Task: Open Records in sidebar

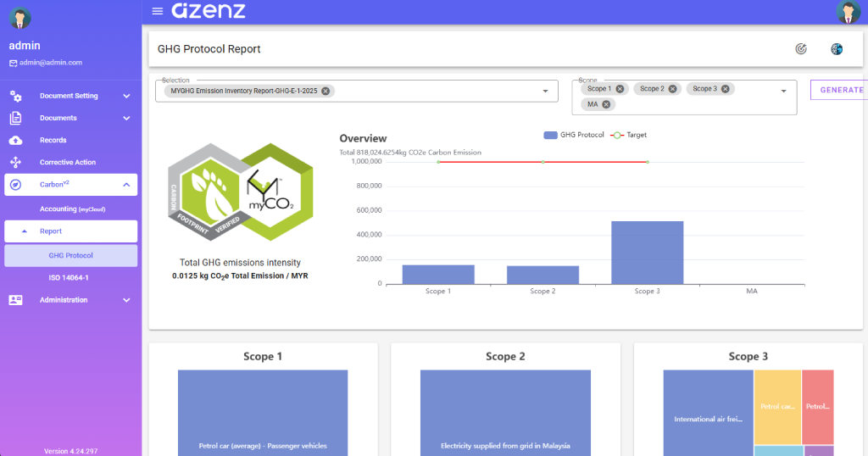Action: click(53, 140)
